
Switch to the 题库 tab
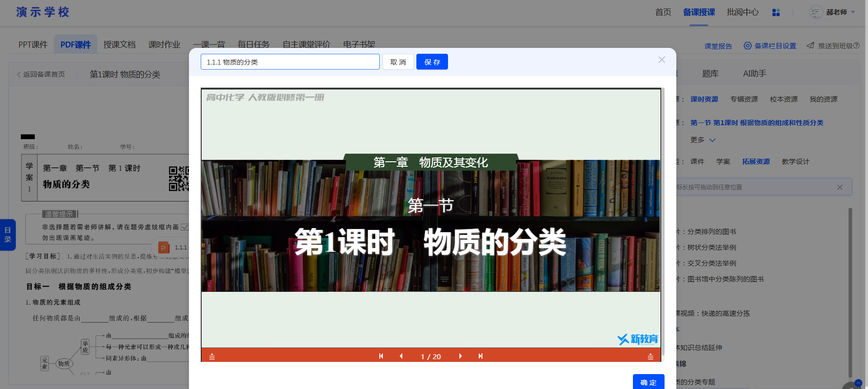pyautogui.click(x=710, y=73)
